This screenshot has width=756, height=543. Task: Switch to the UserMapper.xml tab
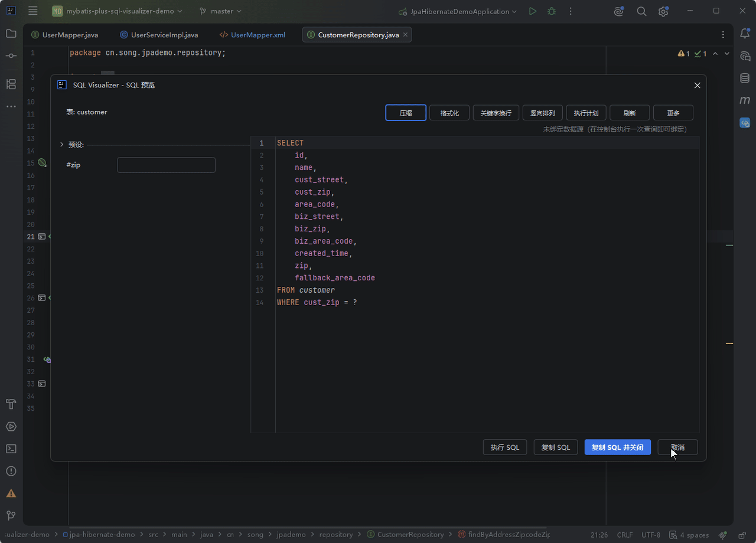(x=252, y=35)
